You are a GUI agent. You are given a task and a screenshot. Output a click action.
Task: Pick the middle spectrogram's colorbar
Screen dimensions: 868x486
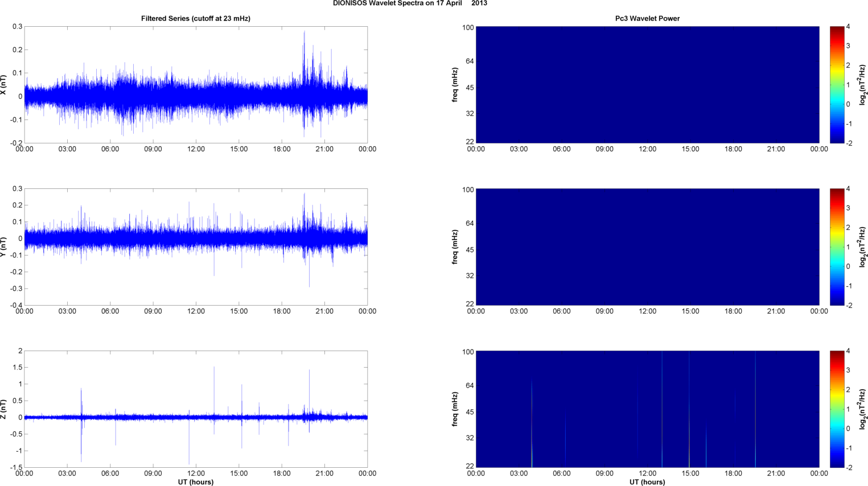coord(837,247)
